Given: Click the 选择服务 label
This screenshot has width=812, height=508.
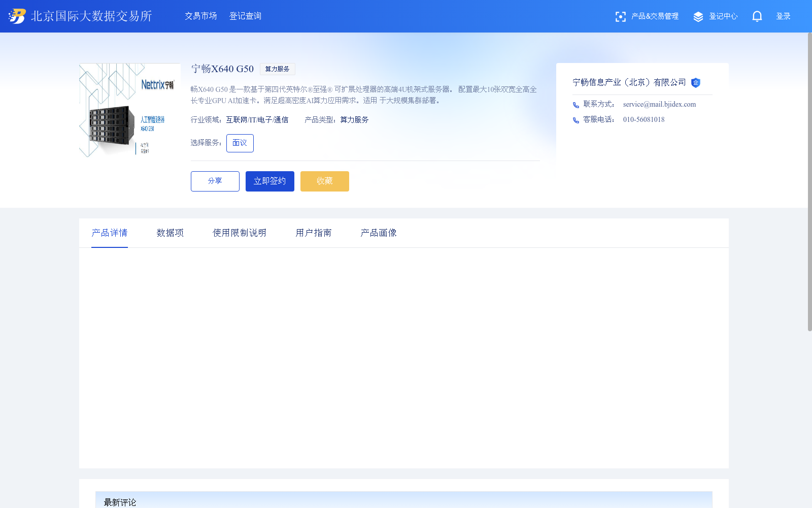Looking at the screenshot, I should tap(206, 143).
